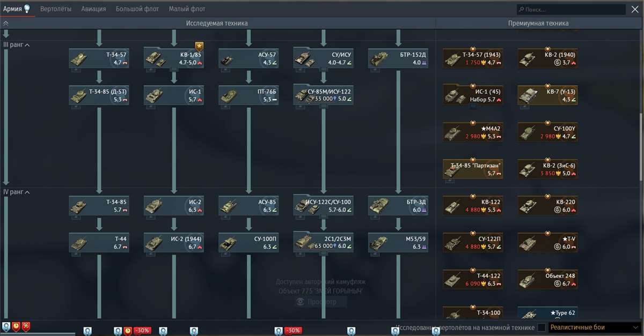Open the БТР-152Д vehicle card

(398, 59)
